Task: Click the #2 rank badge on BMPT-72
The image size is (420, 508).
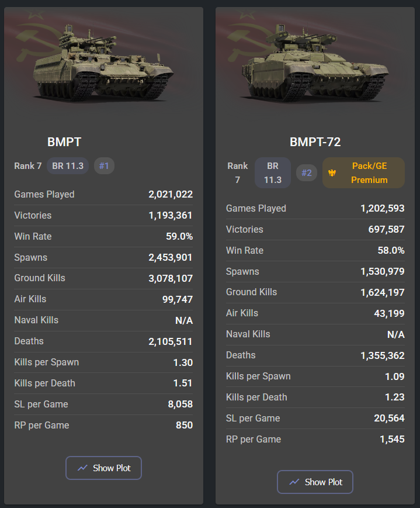Action: [307, 173]
